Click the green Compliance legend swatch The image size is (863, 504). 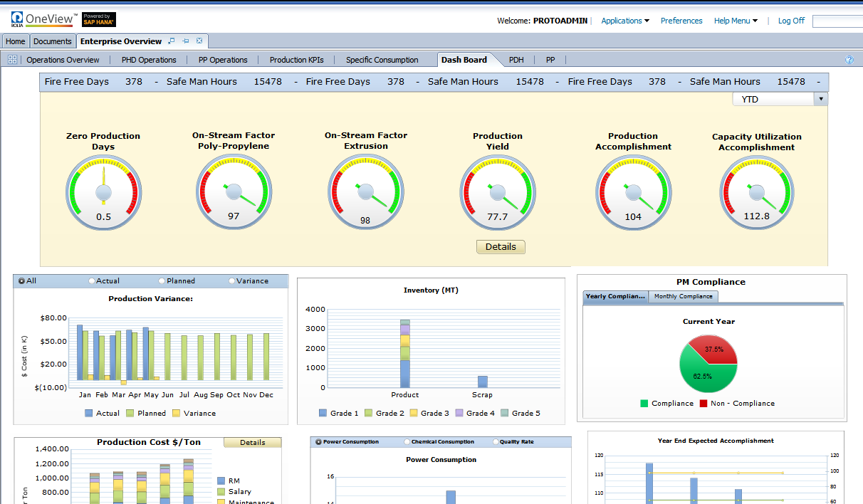pos(644,404)
